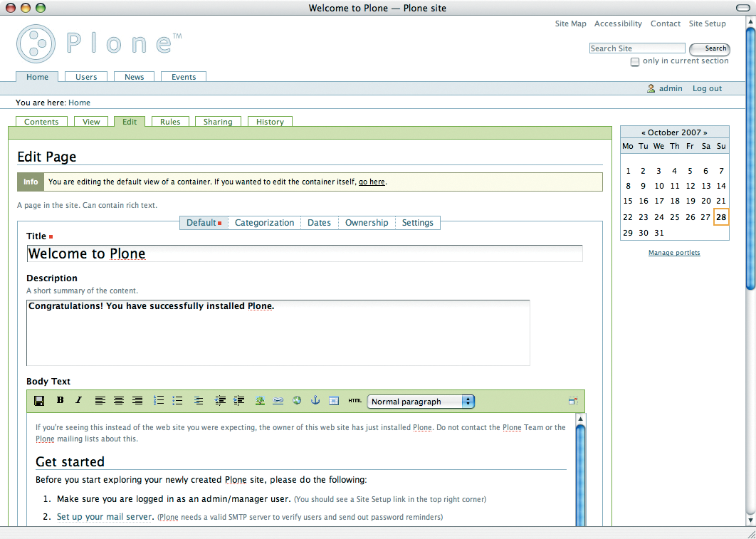
Task: Click the admin user icon
Action: point(651,88)
